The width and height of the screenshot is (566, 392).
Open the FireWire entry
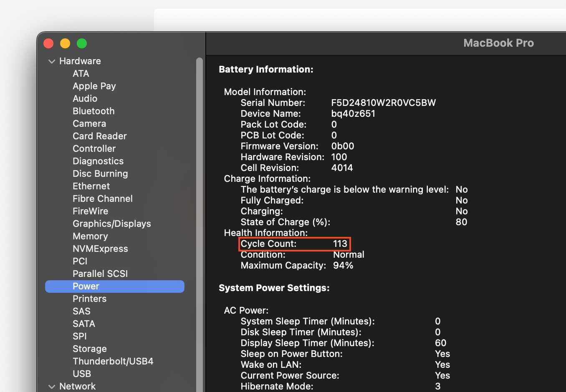[x=90, y=211]
